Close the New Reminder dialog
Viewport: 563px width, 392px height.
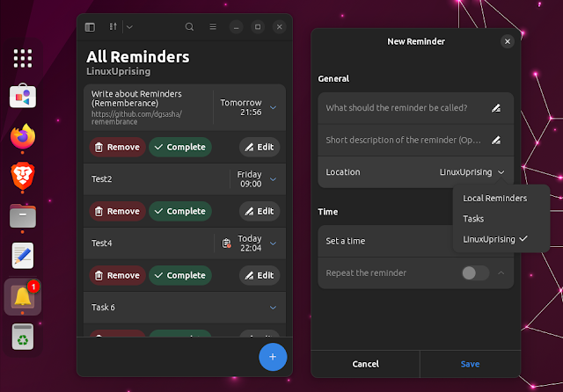pyautogui.click(x=508, y=41)
